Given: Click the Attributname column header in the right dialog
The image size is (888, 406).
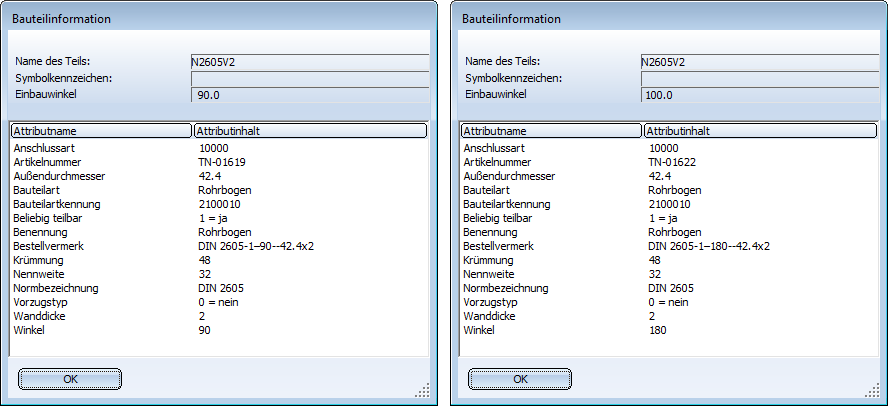Looking at the screenshot, I should coord(550,131).
